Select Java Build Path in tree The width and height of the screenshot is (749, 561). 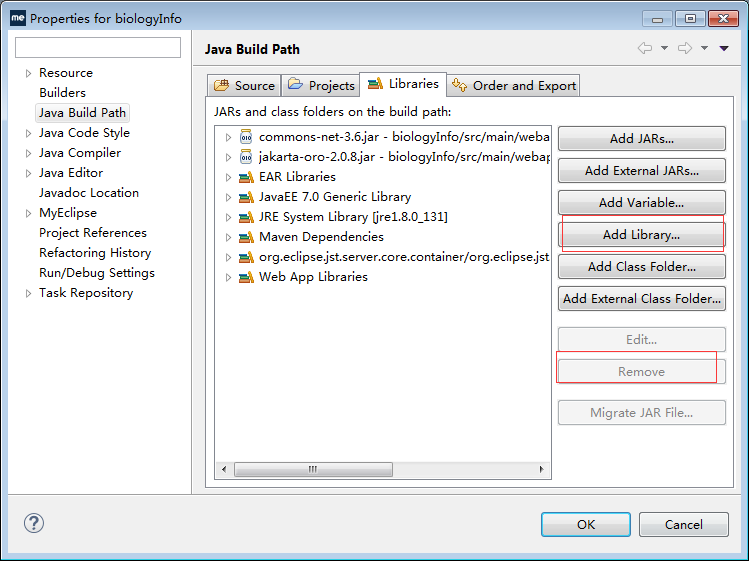82,113
